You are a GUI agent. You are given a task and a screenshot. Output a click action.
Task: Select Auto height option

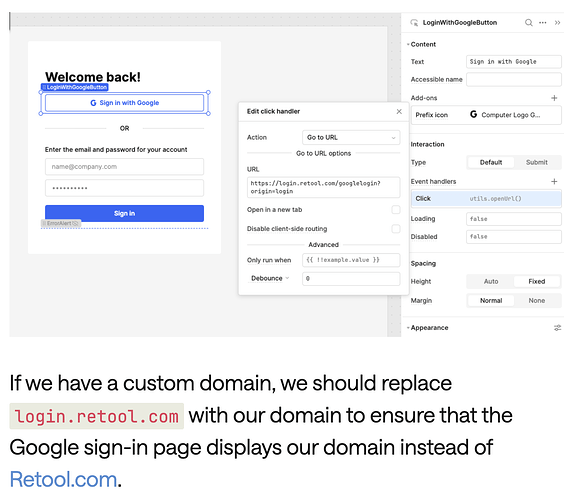pyautogui.click(x=491, y=281)
